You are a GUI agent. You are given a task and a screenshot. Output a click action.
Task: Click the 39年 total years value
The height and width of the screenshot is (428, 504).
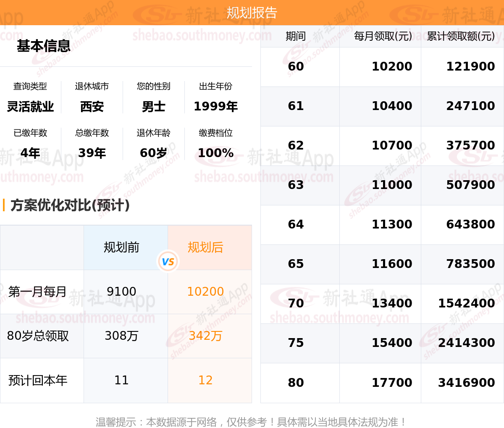point(92,153)
